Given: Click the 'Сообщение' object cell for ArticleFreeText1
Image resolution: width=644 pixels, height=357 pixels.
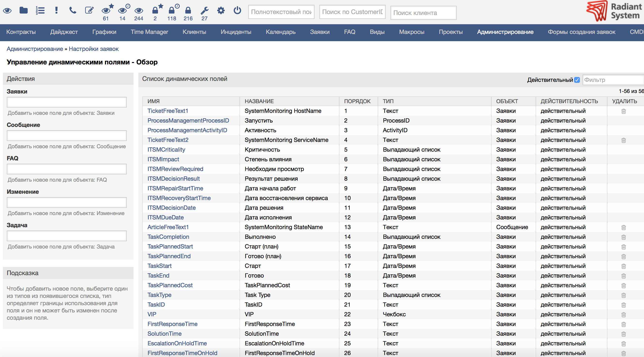Looking at the screenshot, I should (512, 227).
